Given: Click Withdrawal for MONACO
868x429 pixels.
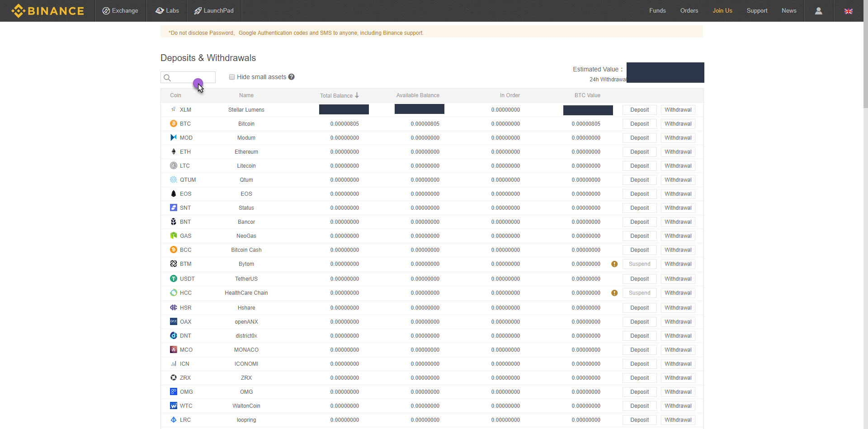Looking at the screenshot, I should pyautogui.click(x=678, y=350).
